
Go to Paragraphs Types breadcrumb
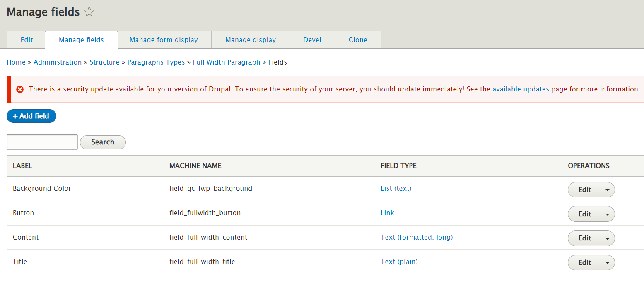(156, 62)
